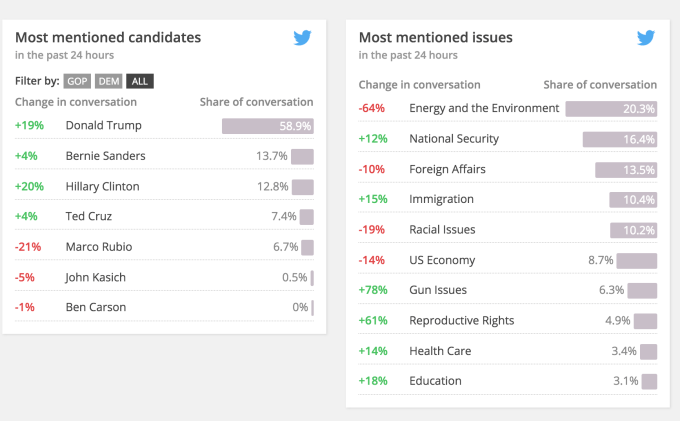The width and height of the screenshot is (680, 424).
Task: Open Reproductive Rights issue
Action: [x=461, y=321]
